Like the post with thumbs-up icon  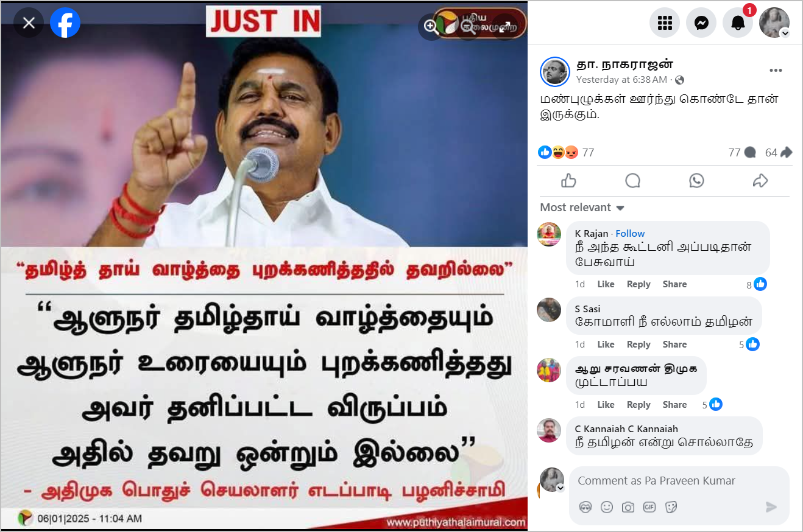(568, 180)
